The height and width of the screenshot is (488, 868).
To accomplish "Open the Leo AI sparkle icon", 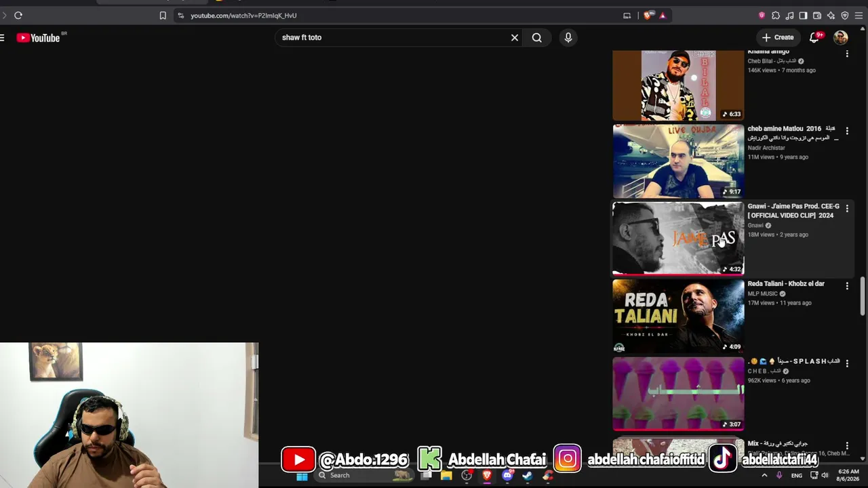I will point(831,16).
